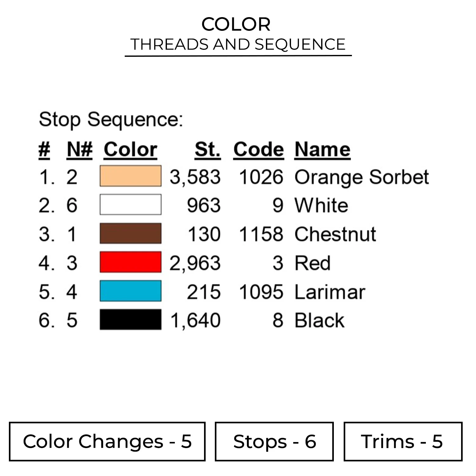Select the Larimar blue swatch
The width and height of the screenshot is (476, 476).
130,291
